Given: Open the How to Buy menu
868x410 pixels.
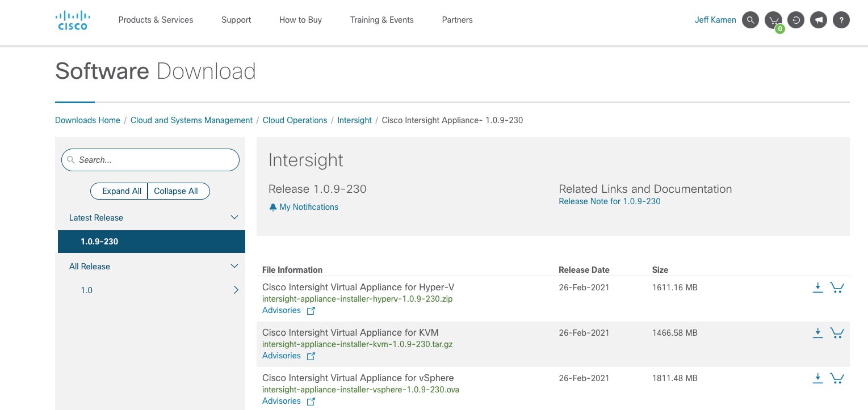Looking at the screenshot, I should coord(300,20).
